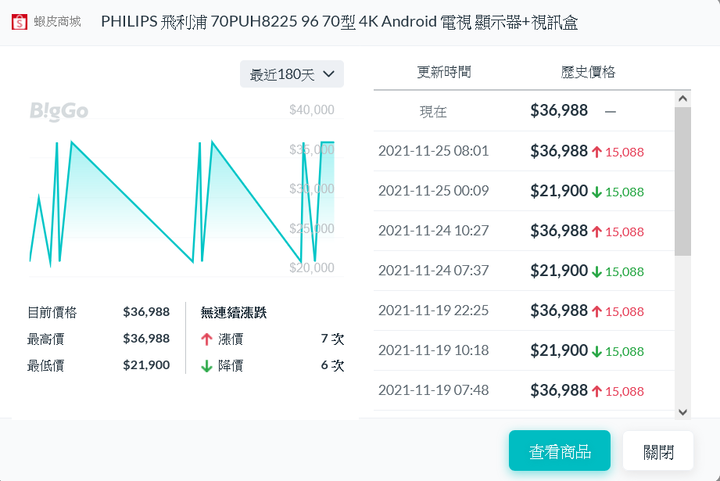Click $36,988 price in 2021-11-19 07:48 row
The height and width of the screenshot is (481, 720).
(x=559, y=391)
